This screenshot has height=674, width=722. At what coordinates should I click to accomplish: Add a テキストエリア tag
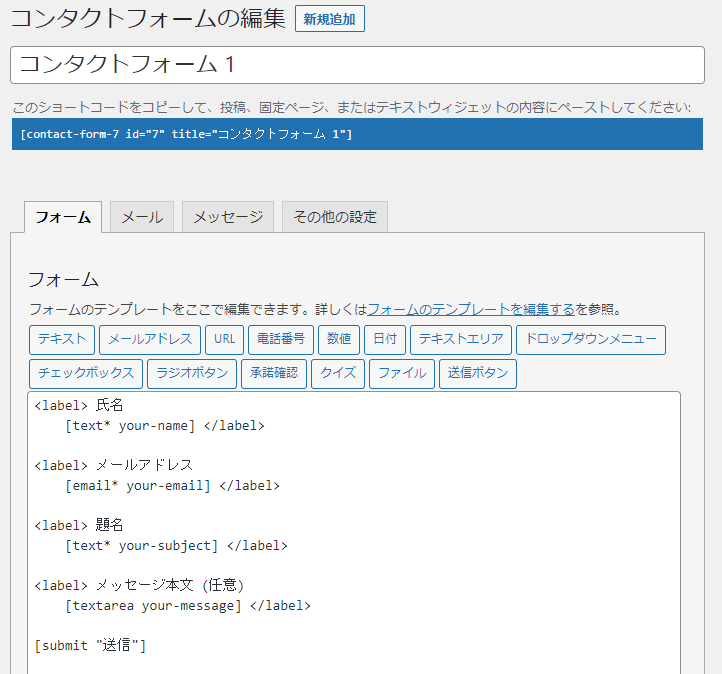pyautogui.click(x=461, y=340)
